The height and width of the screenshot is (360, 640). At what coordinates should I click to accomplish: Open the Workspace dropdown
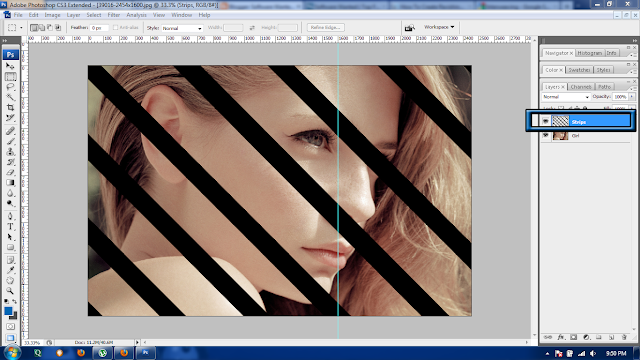(x=439, y=27)
